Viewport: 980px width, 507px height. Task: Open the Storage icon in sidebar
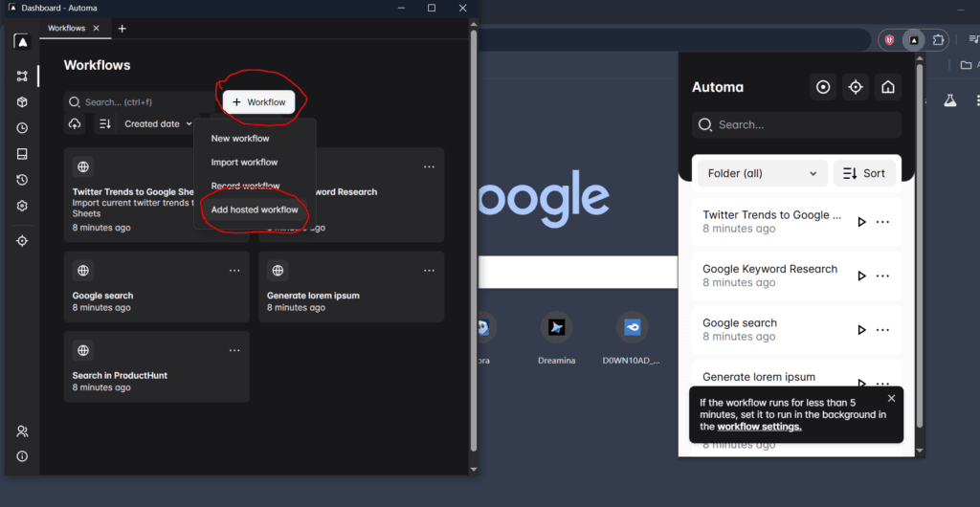coord(22,154)
